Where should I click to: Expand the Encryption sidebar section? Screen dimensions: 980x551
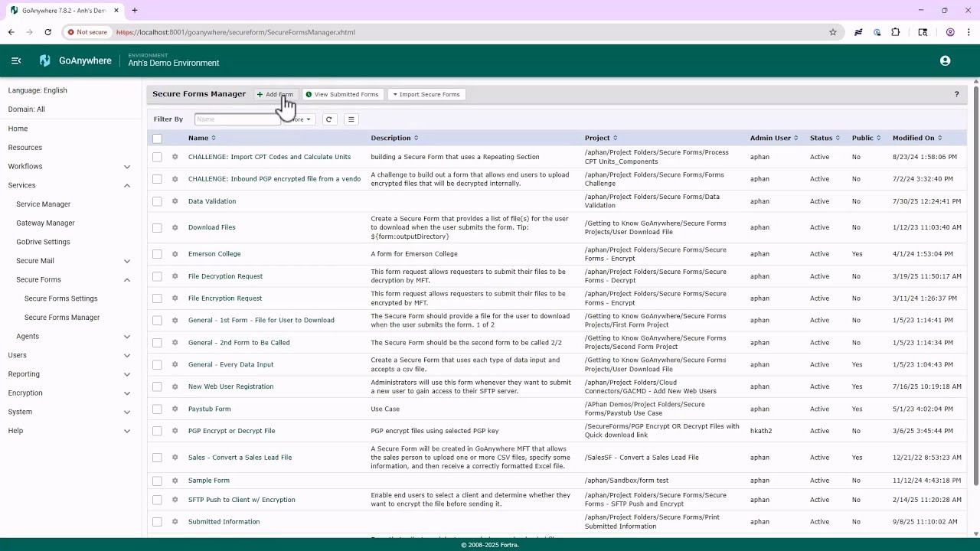pyautogui.click(x=127, y=393)
